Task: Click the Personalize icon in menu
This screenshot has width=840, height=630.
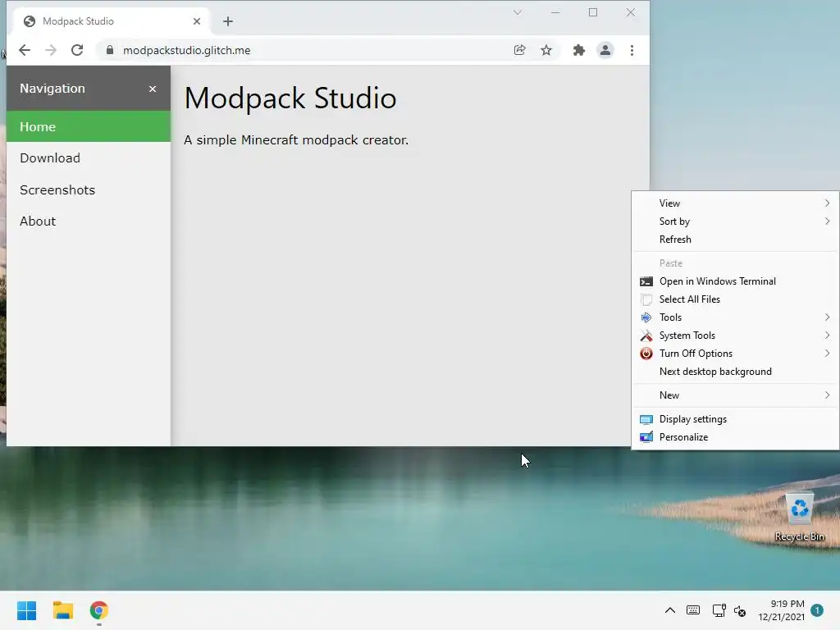Action: click(646, 437)
